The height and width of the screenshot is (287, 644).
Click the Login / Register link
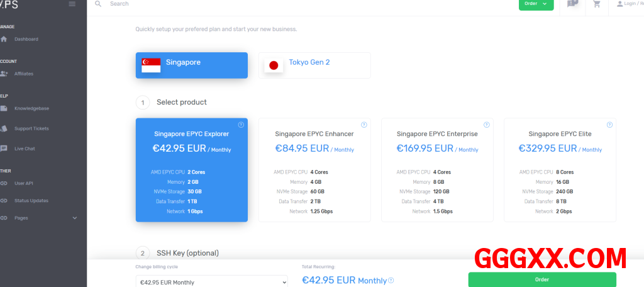coord(629,4)
